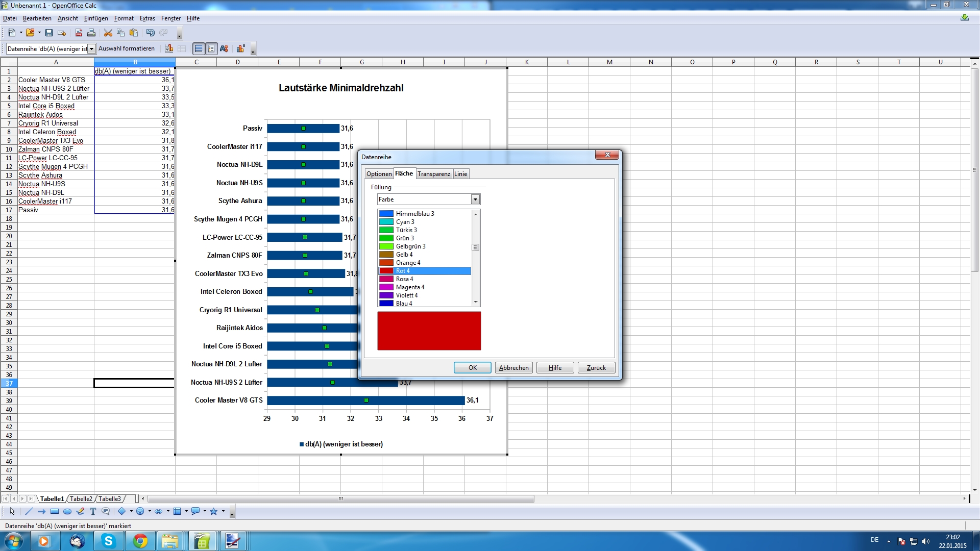Click the New document icon
This screenshot has width=980, height=551.
pyautogui.click(x=12, y=33)
